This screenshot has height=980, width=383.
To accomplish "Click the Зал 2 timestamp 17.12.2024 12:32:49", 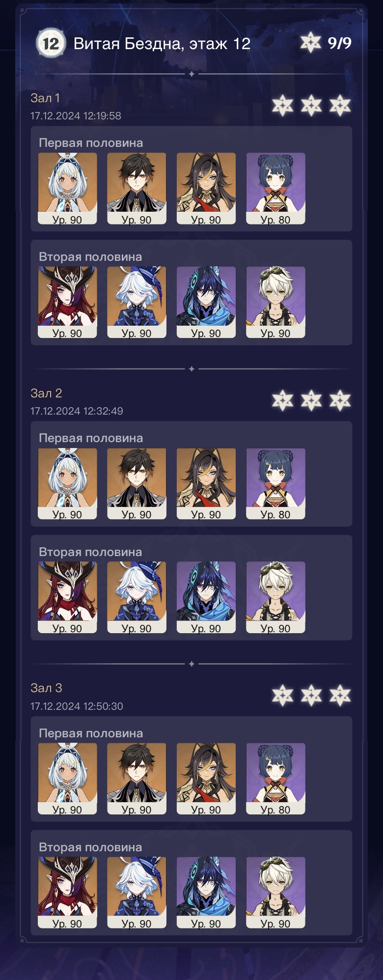I will click(77, 411).
